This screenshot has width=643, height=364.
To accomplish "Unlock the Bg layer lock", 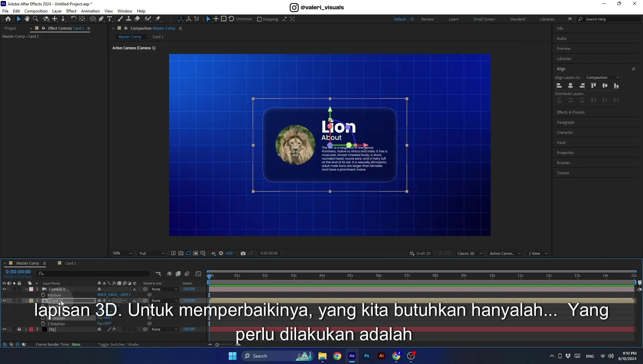I will (19, 329).
